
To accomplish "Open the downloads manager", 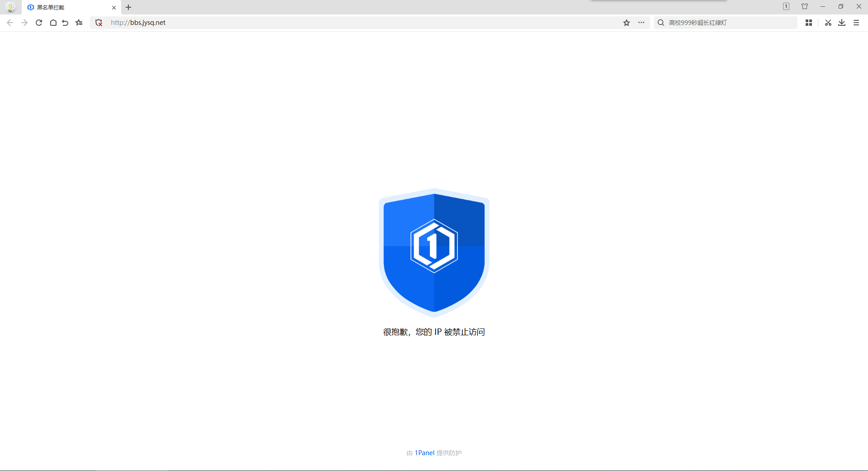I will coord(842,23).
